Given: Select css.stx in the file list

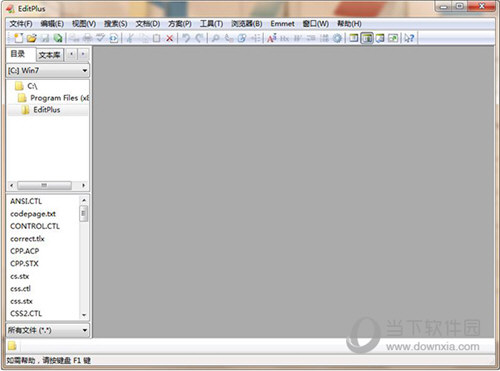Looking at the screenshot, I should click(21, 301).
